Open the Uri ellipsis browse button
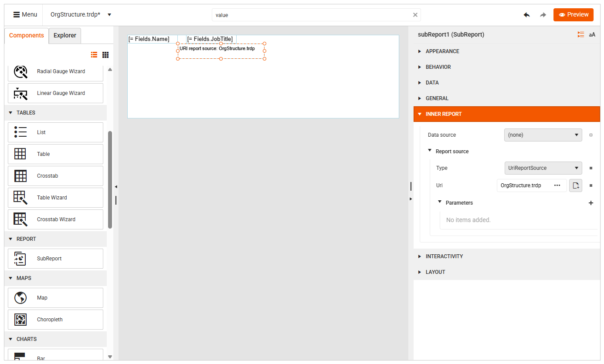Image resolution: width=604 pixels, height=364 pixels. point(557,185)
